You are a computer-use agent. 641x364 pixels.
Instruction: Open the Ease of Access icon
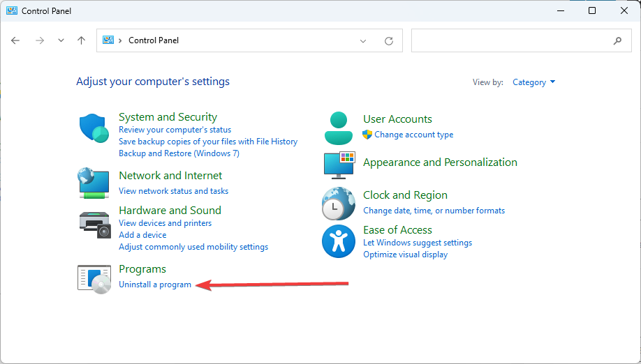(x=339, y=241)
